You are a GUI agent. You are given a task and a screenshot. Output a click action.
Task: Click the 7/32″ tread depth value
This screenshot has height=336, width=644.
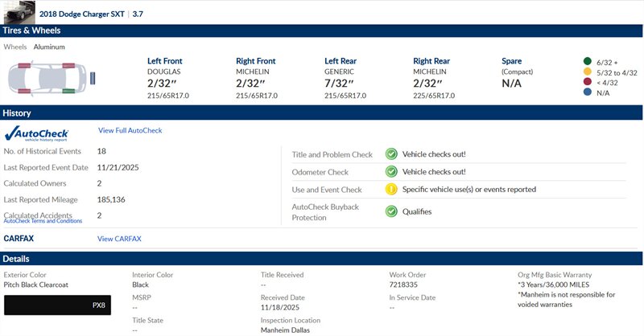click(339, 84)
